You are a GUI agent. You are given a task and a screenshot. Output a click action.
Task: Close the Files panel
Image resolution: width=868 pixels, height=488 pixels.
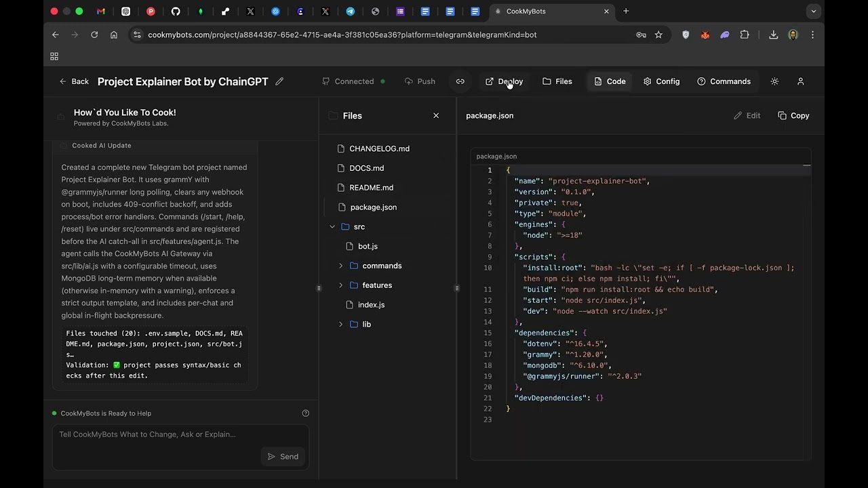tap(436, 116)
